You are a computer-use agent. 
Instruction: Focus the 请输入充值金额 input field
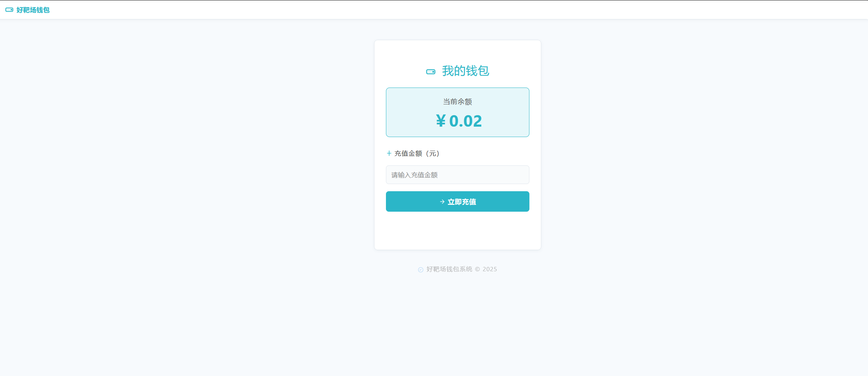coord(457,175)
